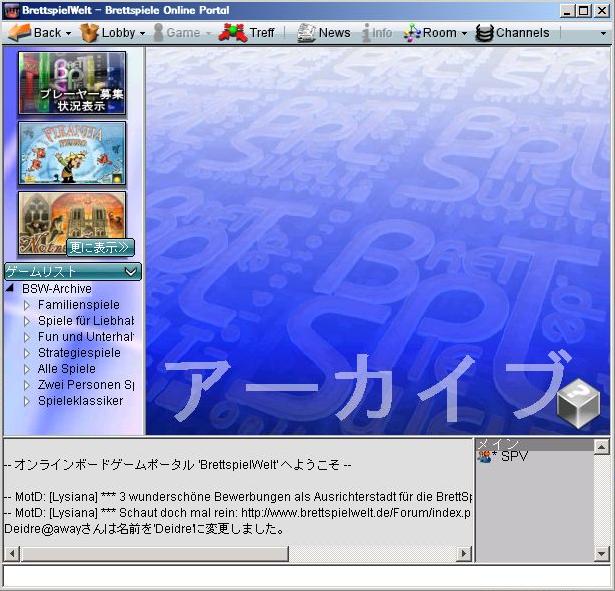Open the Back dropdown arrow
The width and height of the screenshot is (615, 591).
[x=68, y=34]
